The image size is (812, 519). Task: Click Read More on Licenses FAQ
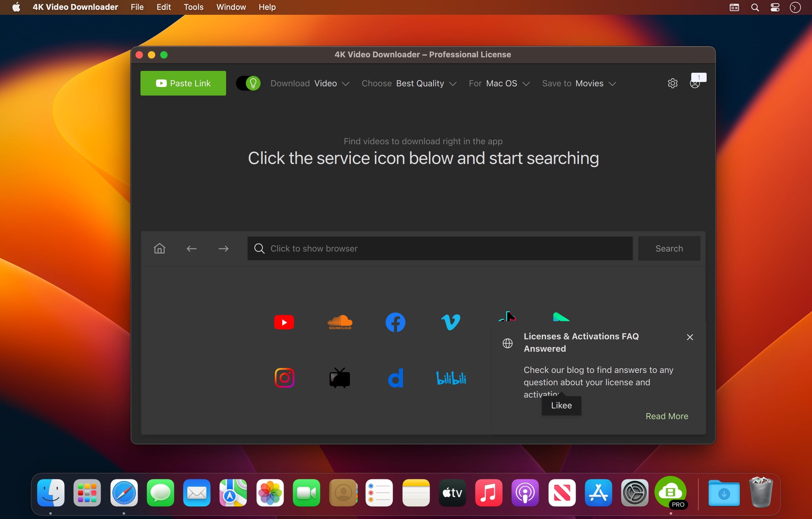(x=666, y=416)
